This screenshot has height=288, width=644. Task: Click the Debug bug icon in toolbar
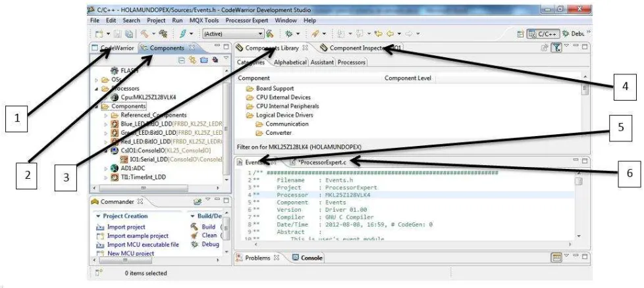[289, 34]
